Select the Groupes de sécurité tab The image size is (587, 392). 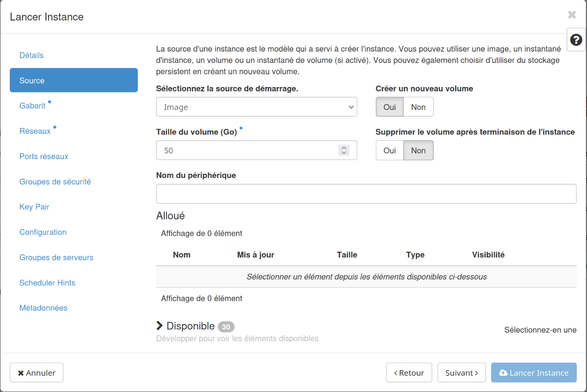55,181
